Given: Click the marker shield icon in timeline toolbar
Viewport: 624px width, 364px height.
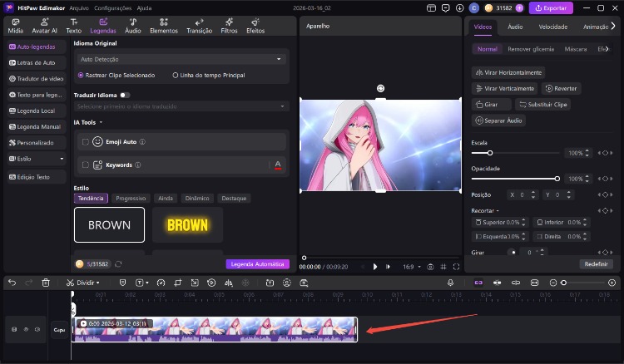Looking at the screenshot, I should tap(122, 283).
